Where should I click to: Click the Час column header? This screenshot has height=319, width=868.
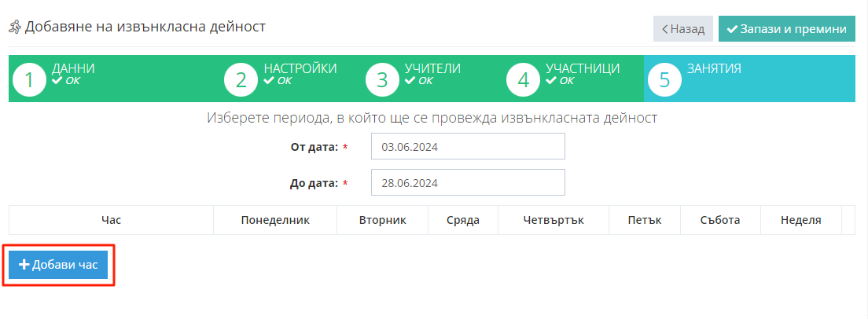pyautogui.click(x=111, y=220)
